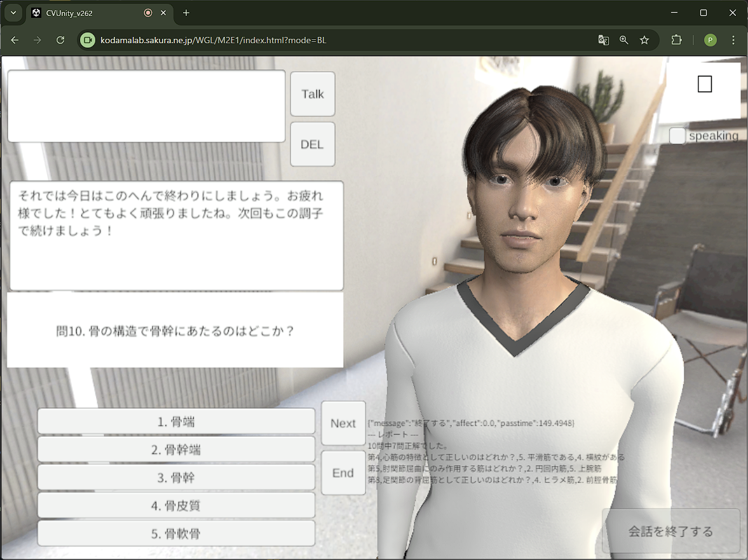The width and height of the screenshot is (748, 560).
Task: Open the Chrome profile avatar
Action: [711, 40]
